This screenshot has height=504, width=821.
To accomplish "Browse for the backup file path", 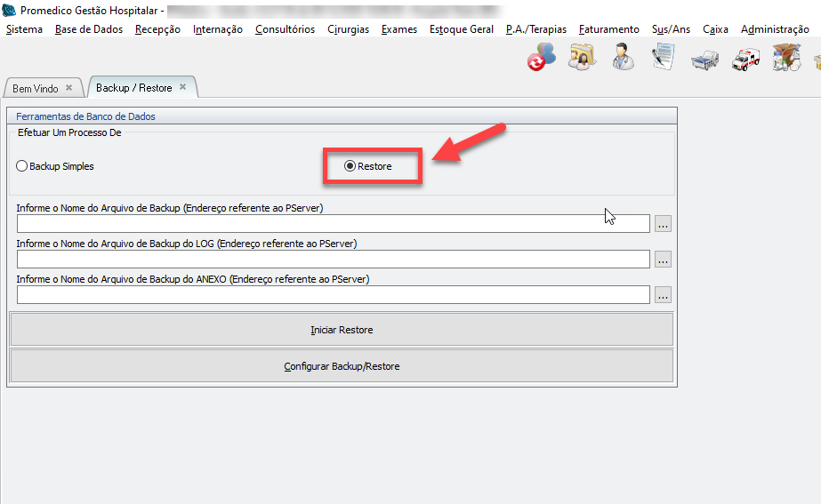I will [663, 224].
